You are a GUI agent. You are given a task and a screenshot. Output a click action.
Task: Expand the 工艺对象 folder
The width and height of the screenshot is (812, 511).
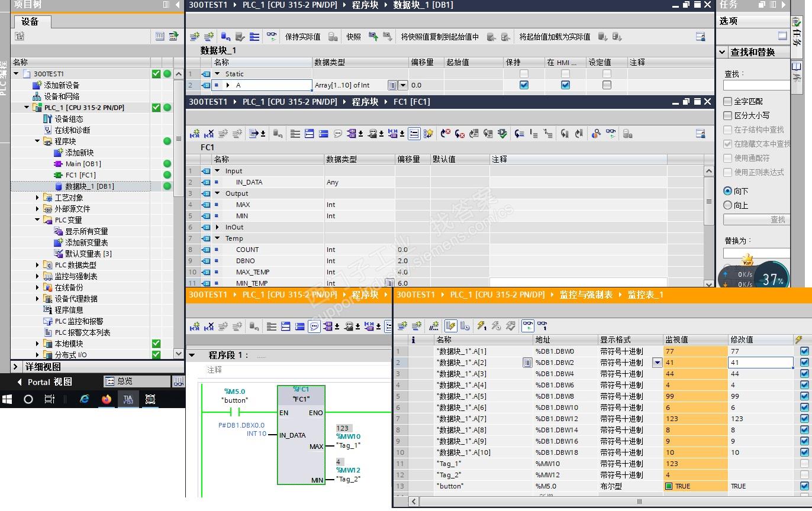(x=37, y=198)
